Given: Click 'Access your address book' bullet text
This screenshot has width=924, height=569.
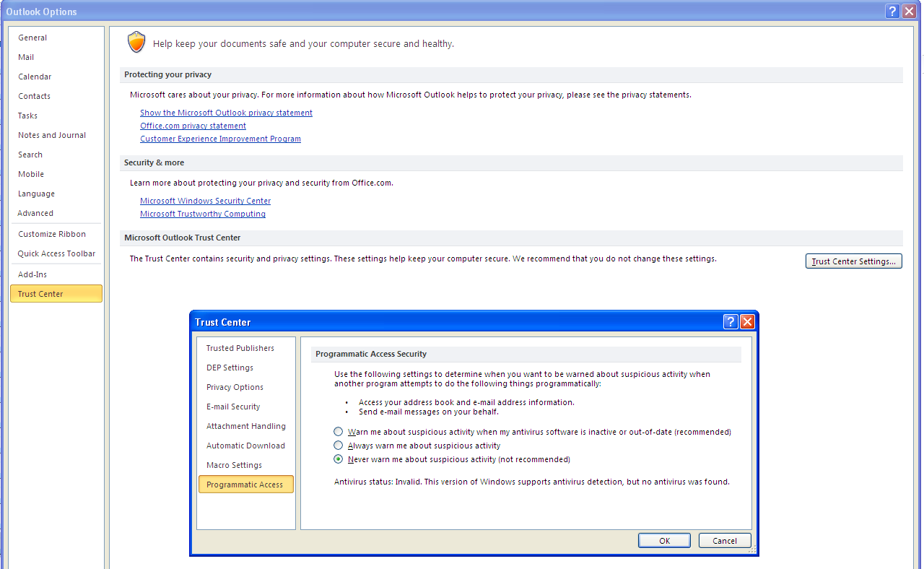Looking at the screenshot, I should [x=466, y=402].
